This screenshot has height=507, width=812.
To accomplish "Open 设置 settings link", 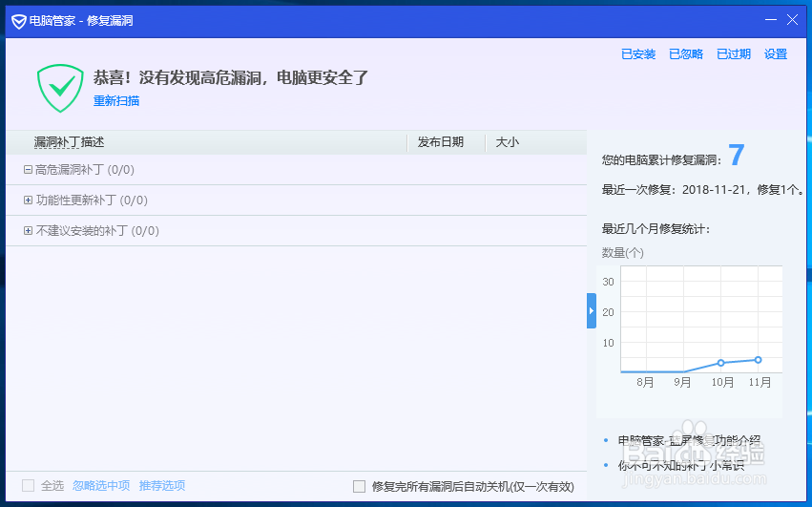I will 776,53.
